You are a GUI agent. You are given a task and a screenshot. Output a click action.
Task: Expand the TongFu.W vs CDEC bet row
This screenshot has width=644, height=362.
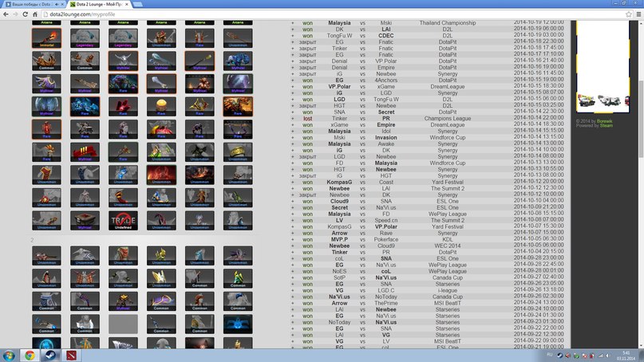(293, 36)
